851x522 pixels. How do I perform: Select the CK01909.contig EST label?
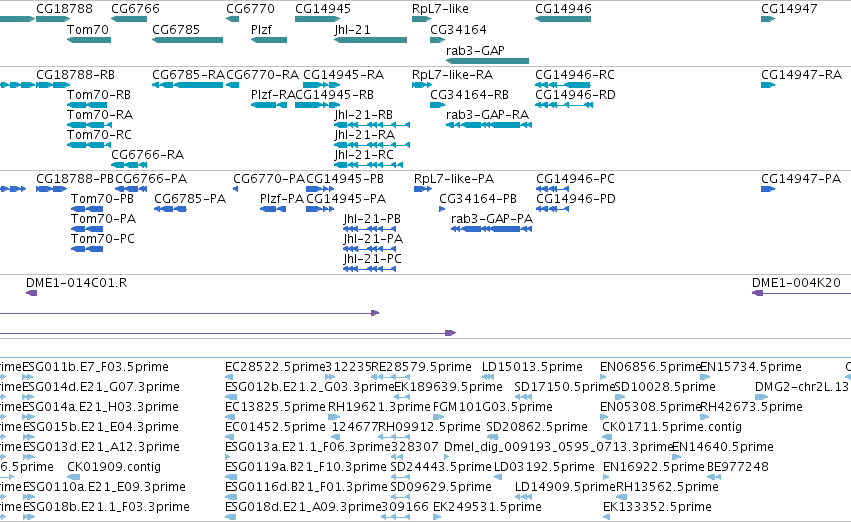(114, 467)
